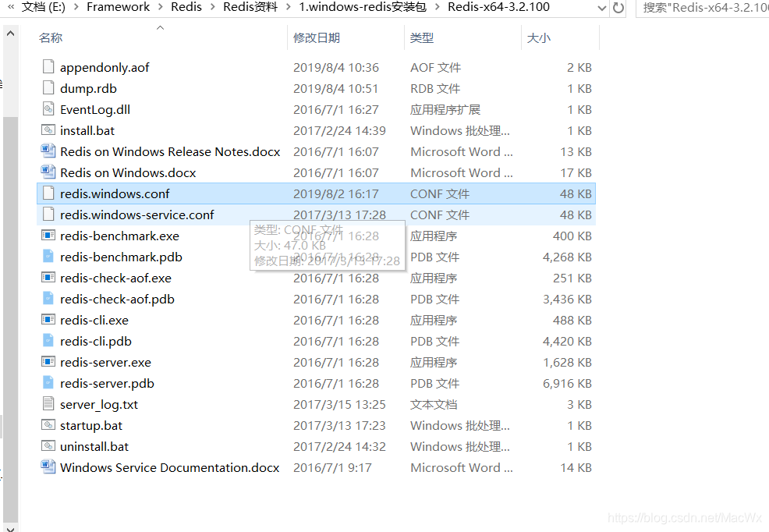Screen dimensions: 769x532
Task: Go to Redis资料 folder in breadcrumb
Action: pyautogui.click(x=250, y=7)
